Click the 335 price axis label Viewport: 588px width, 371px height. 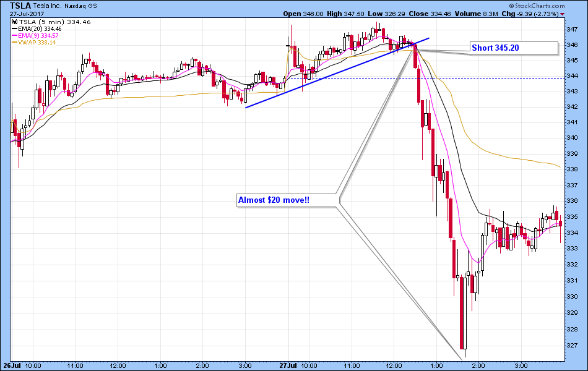point(572,217)
